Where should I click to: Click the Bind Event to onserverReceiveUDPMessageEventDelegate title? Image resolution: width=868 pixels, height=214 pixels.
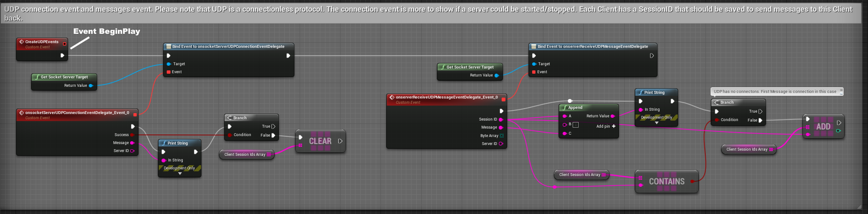tap(592, 46)
